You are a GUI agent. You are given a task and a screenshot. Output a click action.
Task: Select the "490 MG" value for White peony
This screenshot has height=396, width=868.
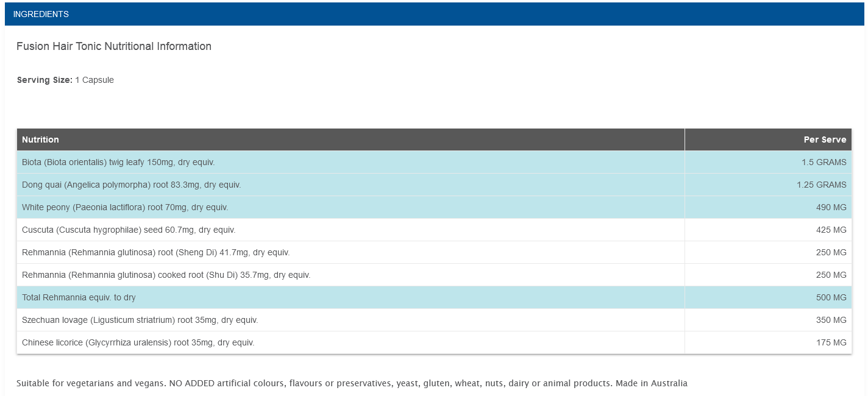831,207
